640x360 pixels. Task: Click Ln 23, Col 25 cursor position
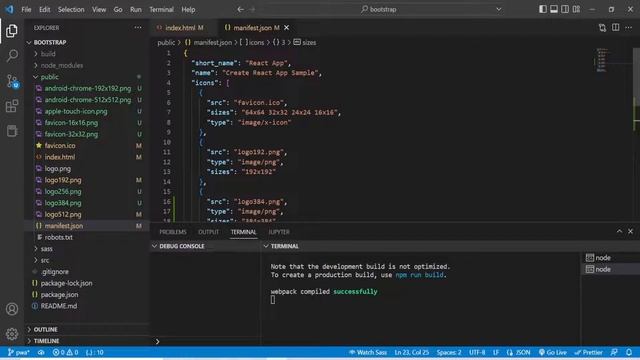click(411, 352)
